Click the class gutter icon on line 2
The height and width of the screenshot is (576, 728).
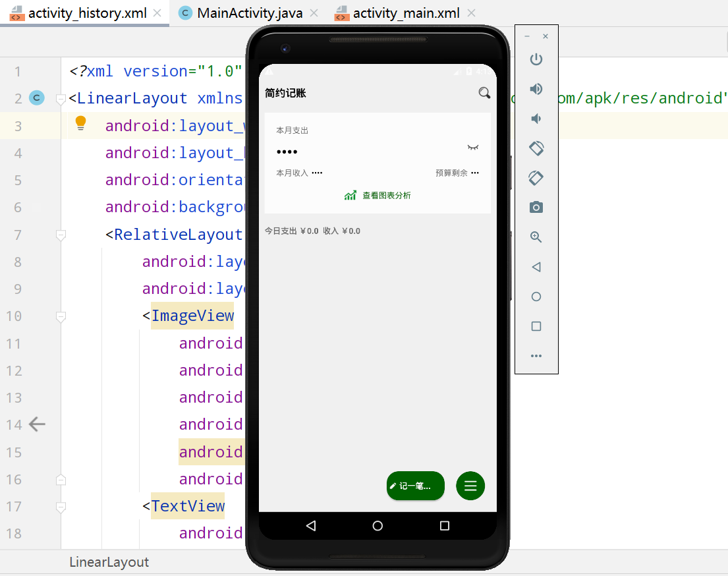(37, 98)
